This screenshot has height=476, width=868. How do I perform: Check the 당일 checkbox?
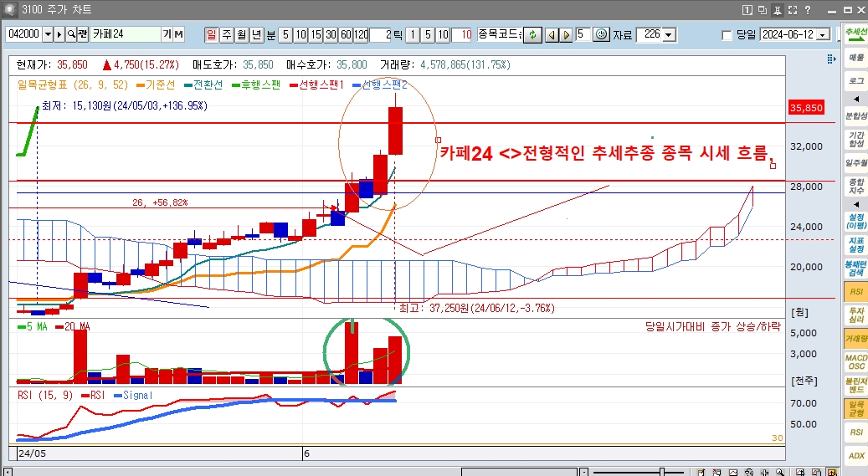727,35
